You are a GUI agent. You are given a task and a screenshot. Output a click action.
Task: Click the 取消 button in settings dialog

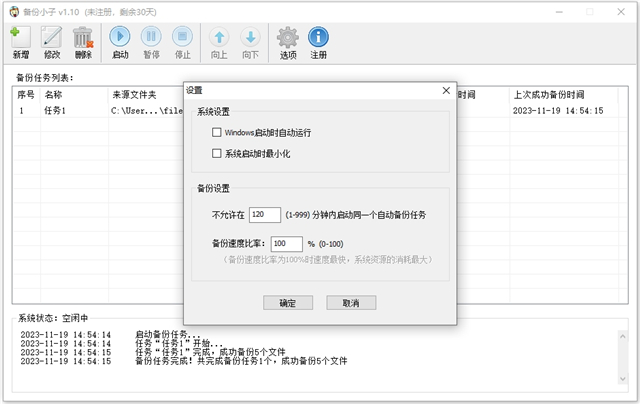point(350,303)
